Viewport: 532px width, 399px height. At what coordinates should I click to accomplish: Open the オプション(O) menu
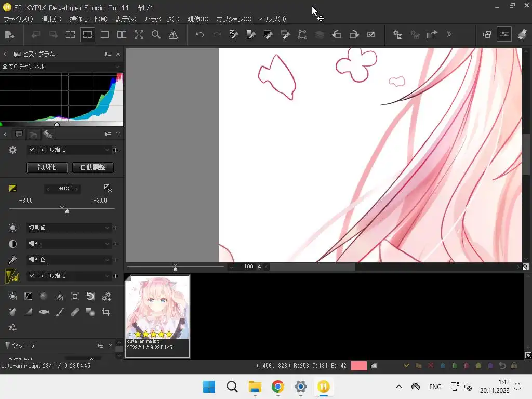(x=234, y=19)
